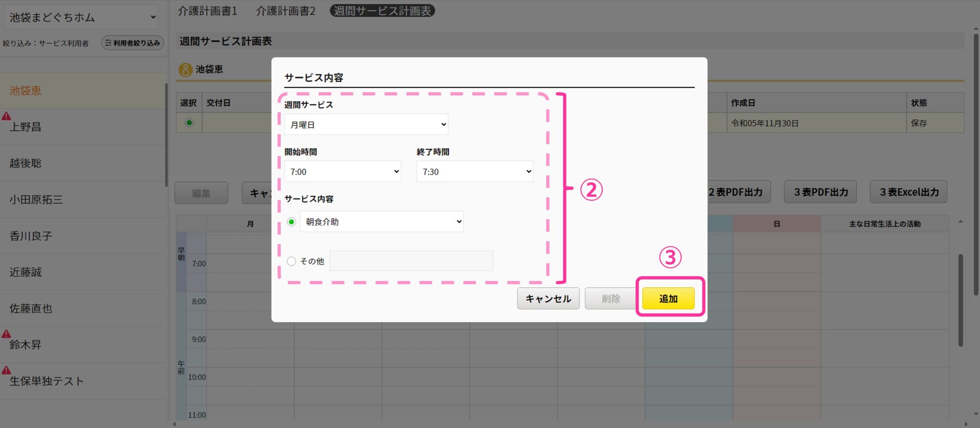
Task: Click キャンセル in the service dialog
Action: click(x=548, y=299)
